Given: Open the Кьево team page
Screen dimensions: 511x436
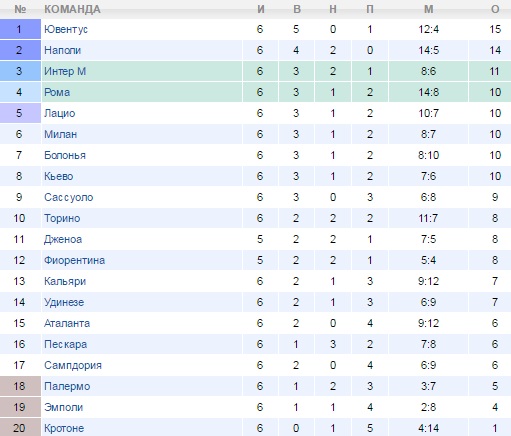Looking at the screenshot, I should (58, 176).
